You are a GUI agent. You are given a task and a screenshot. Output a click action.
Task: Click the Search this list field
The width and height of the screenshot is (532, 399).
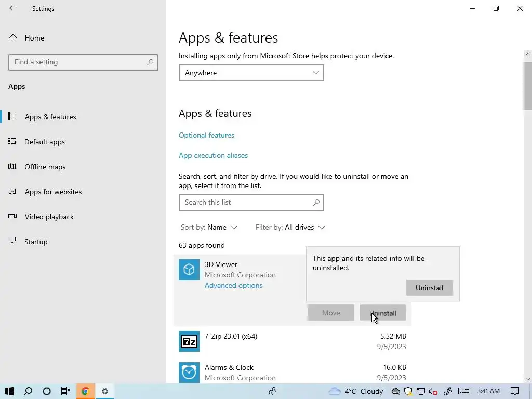click(x=251, y=203)
